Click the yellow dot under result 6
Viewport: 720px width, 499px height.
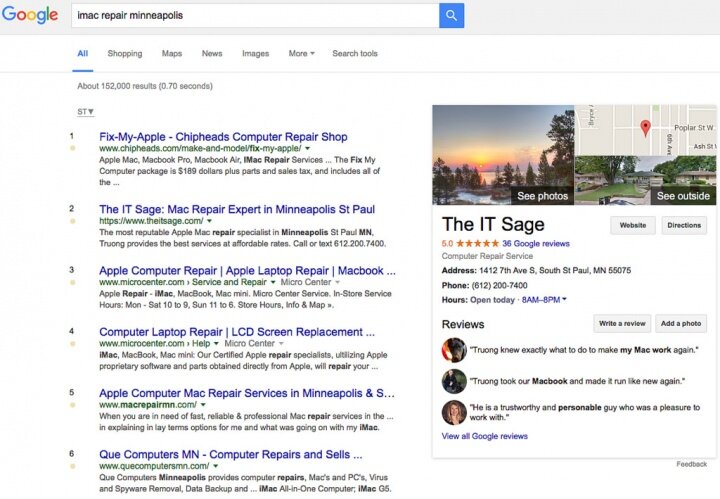tap(72, 466)
